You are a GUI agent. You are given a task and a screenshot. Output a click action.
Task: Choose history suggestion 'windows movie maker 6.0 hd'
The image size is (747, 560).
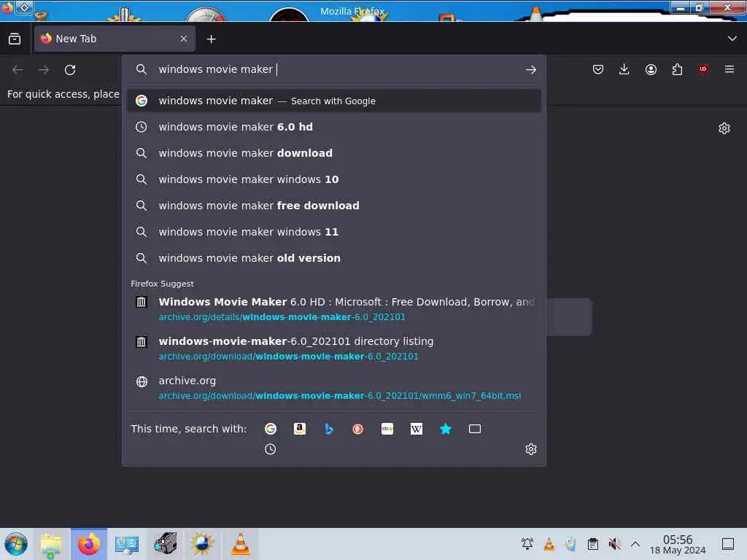334,127
